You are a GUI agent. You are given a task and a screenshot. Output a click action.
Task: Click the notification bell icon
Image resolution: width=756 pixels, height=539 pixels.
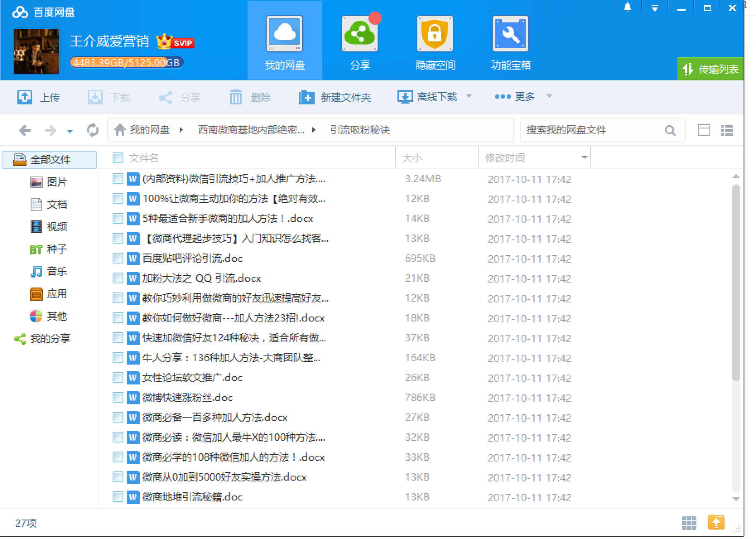click(x=628, y=7)
